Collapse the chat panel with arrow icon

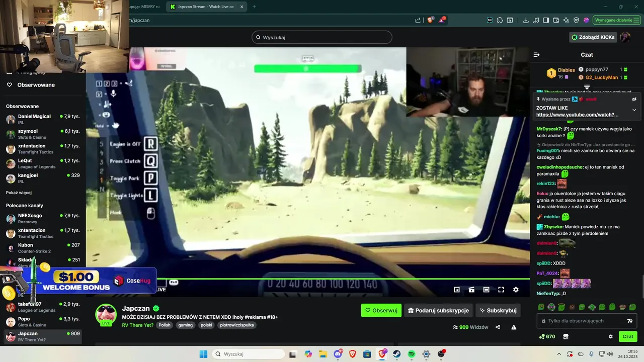[x=536, y=55]
